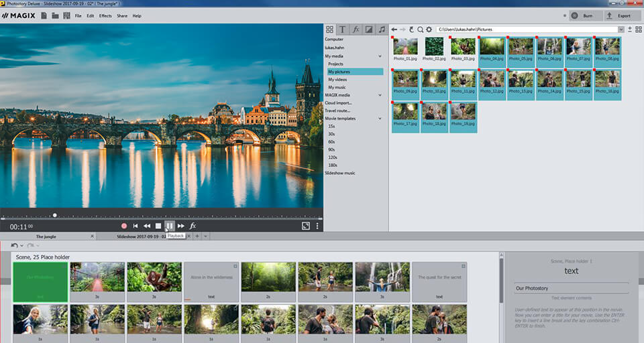Screen dimensions: 644x343
Task: Open Travel route entry
Action: coord(337,111)
